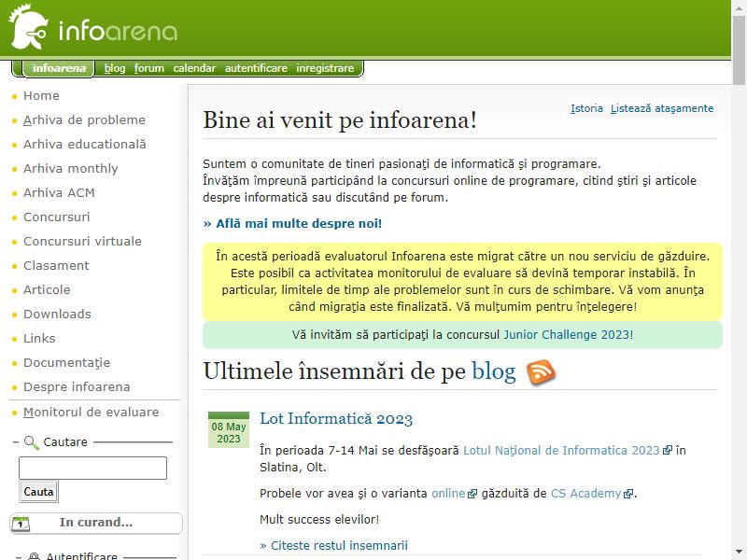Open Documentaţie in sidebar
The width and height of the screenshot is (747, 560).
[x=66, y=363]
